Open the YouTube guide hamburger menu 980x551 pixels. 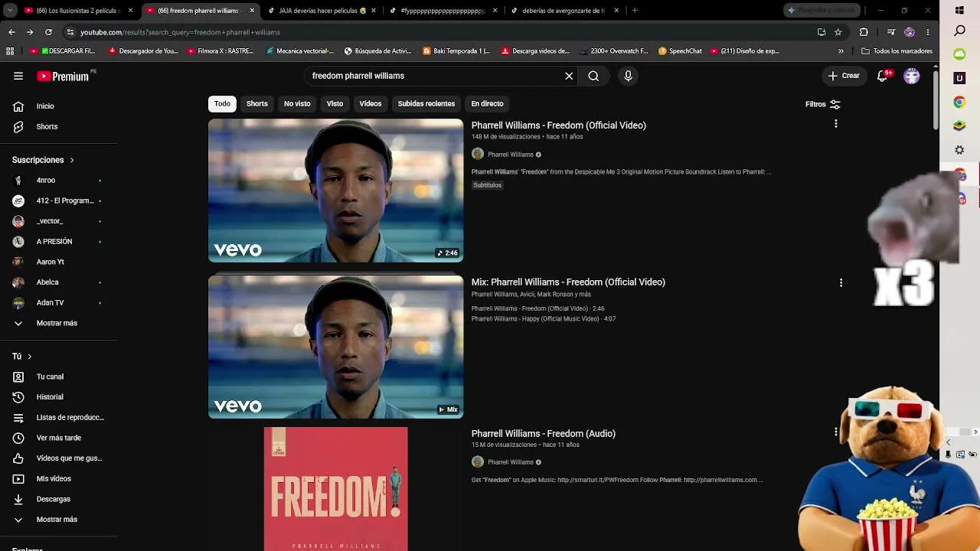tap(18, 76)
